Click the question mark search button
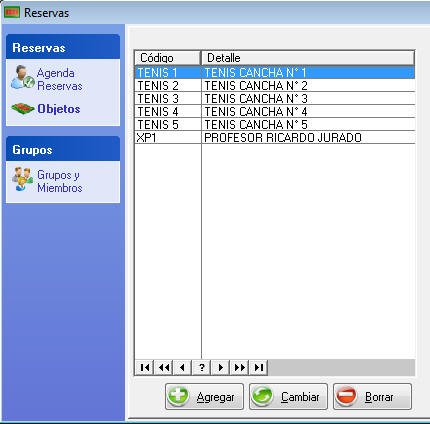 [201, 367]
